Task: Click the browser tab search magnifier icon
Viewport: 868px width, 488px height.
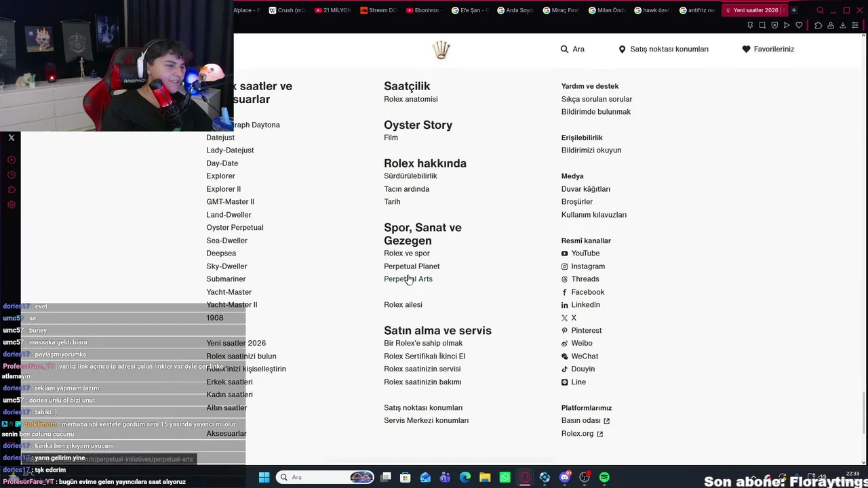Action: (x=820, y=10)
